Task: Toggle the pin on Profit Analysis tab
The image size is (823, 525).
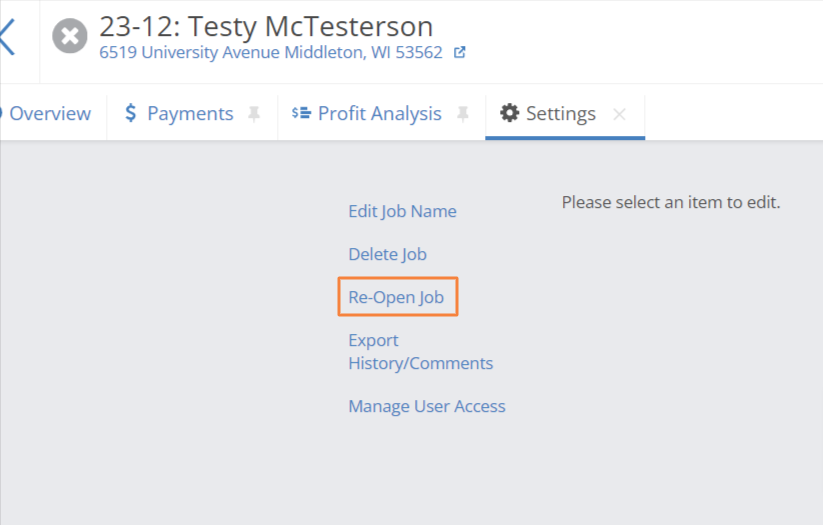Action: [462, 113]
